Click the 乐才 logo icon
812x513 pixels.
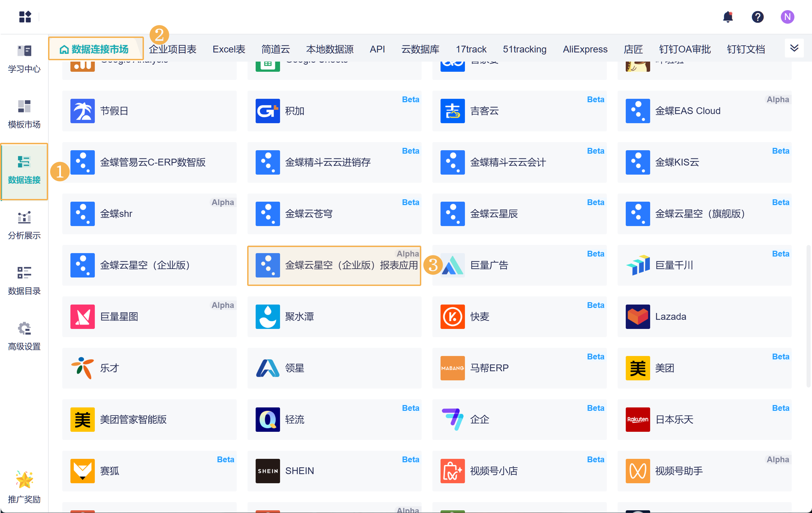(83, 368)
